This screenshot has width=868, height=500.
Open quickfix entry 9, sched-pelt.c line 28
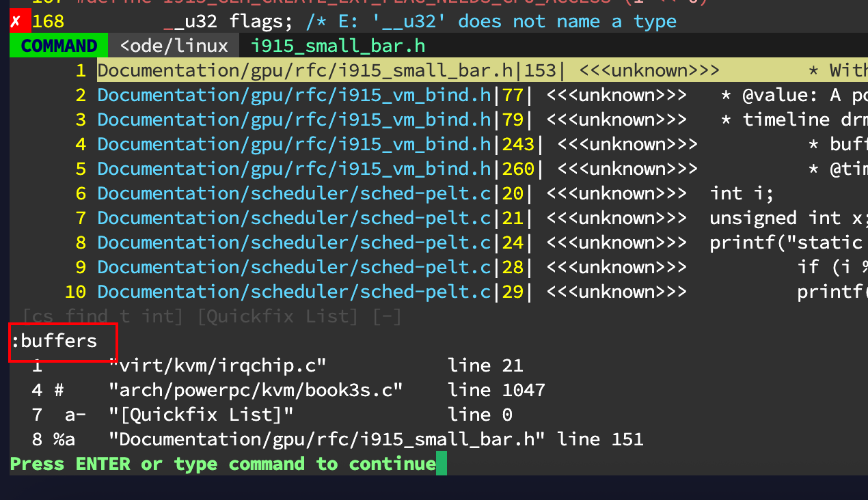(294, 267)
